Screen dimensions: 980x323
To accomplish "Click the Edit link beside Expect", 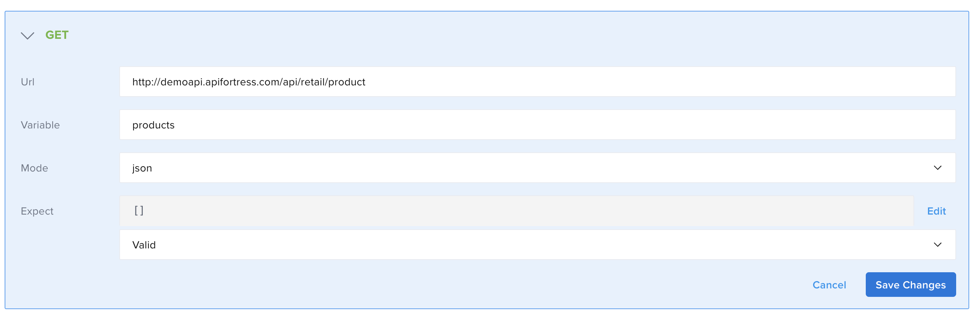I will [936, 211].
